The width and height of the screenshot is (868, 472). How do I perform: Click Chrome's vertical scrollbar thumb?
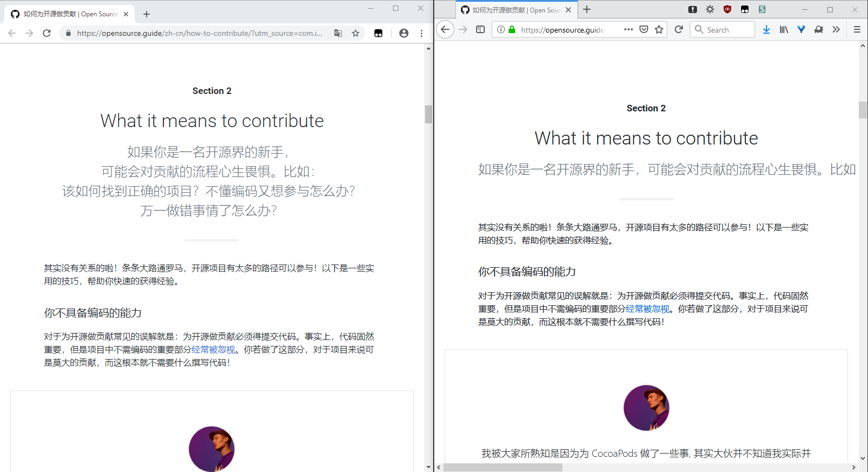tap(429, 114)
